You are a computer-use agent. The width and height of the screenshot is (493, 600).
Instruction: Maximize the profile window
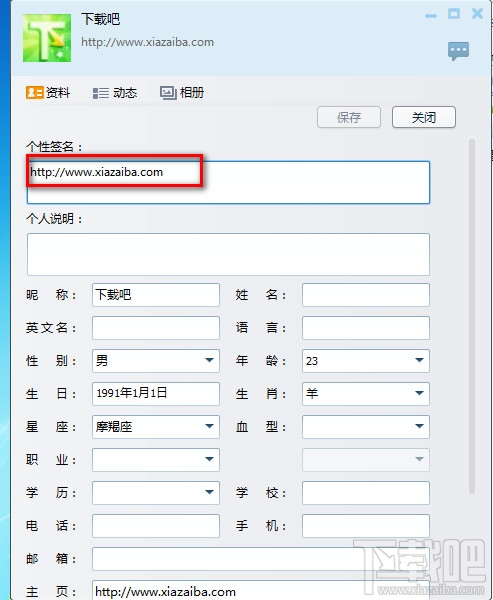point(454,14)
